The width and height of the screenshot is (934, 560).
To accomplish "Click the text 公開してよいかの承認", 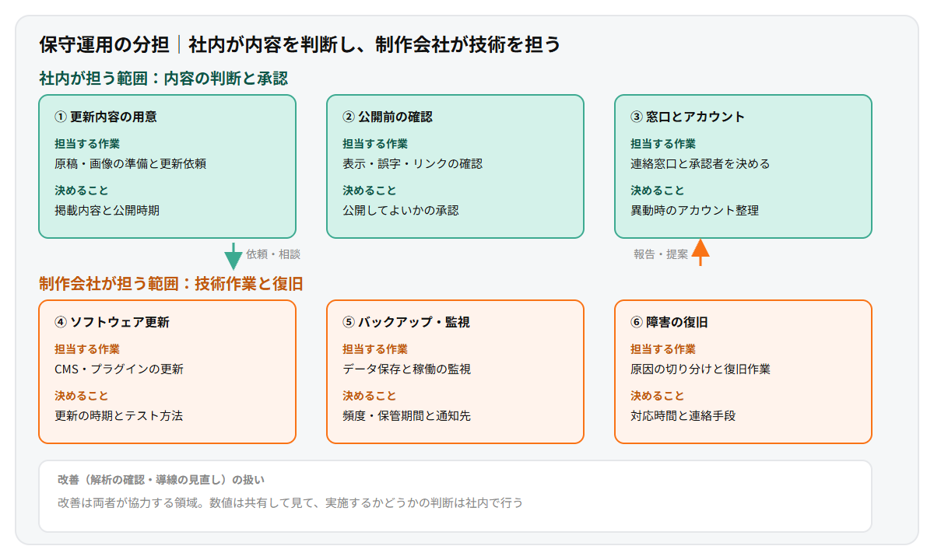I will [x=401, y=211].
